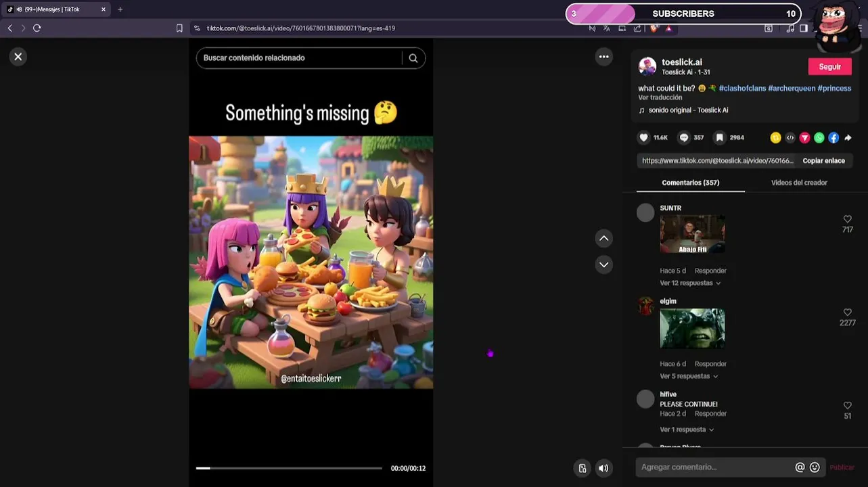Open SUNTR's comment image
The width and height of the screenshot is (868, 487).
(692, 235)
